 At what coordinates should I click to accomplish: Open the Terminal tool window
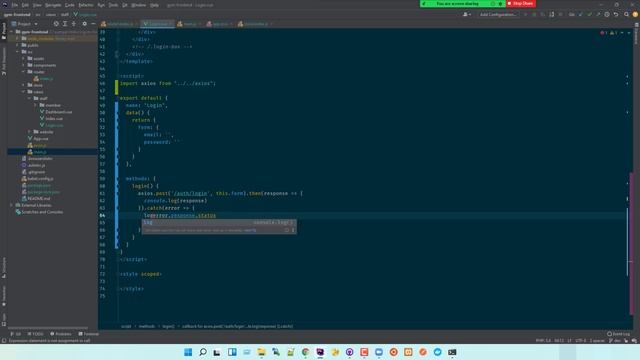click(89, 334)
